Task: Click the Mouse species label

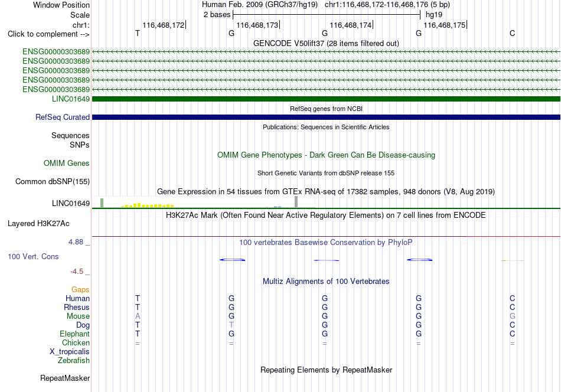Action: (78, 316)
